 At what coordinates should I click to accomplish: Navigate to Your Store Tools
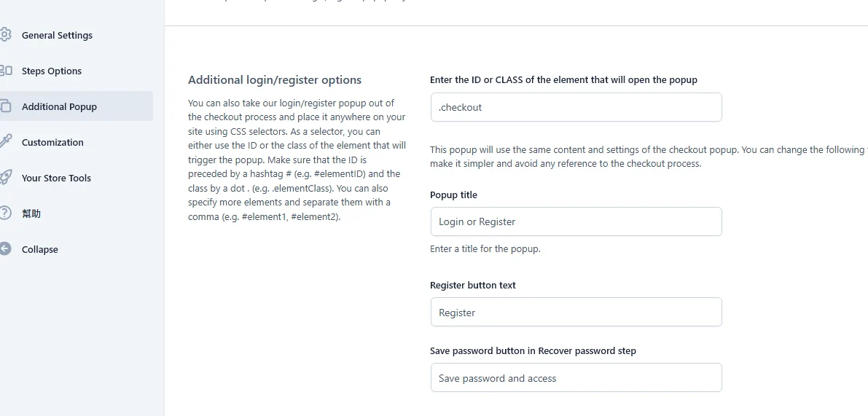pos(56,178)
